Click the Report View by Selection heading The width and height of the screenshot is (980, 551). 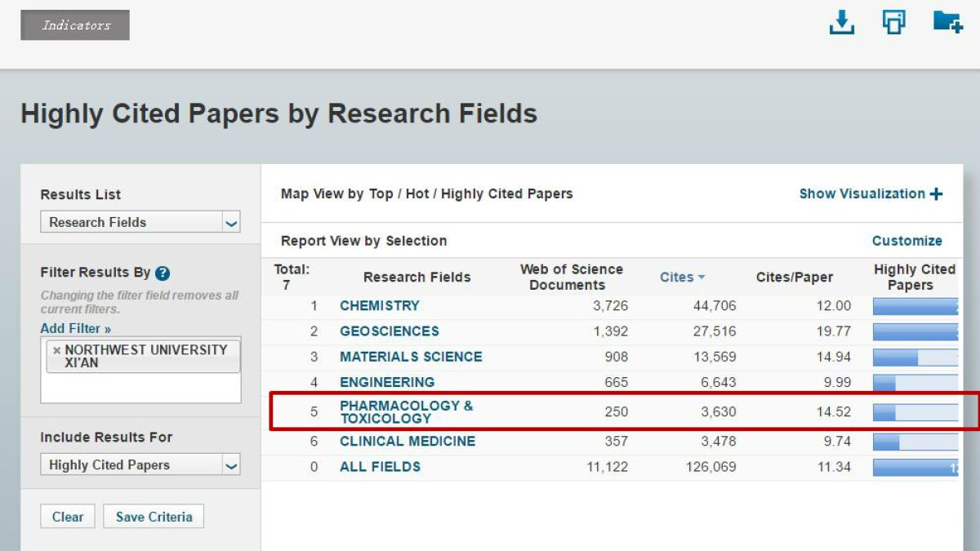click(x=363, y=241)
